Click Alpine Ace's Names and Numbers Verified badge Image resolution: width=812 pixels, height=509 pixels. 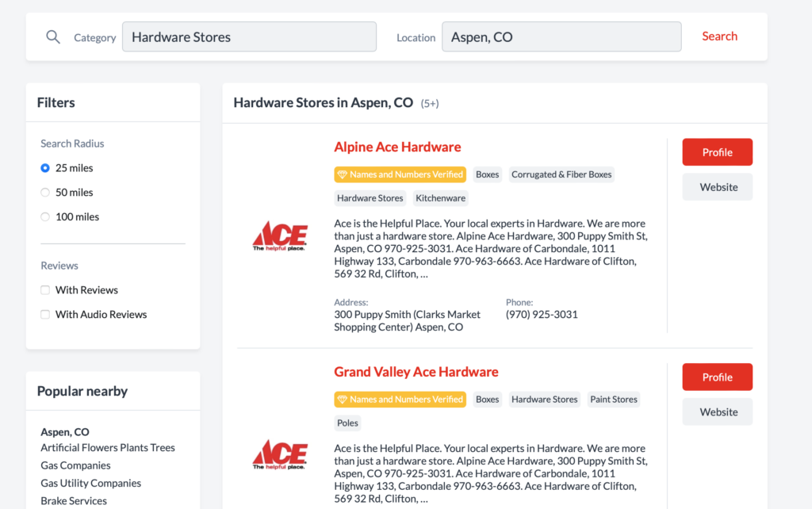pyautogui.click(x=400, y=174)
